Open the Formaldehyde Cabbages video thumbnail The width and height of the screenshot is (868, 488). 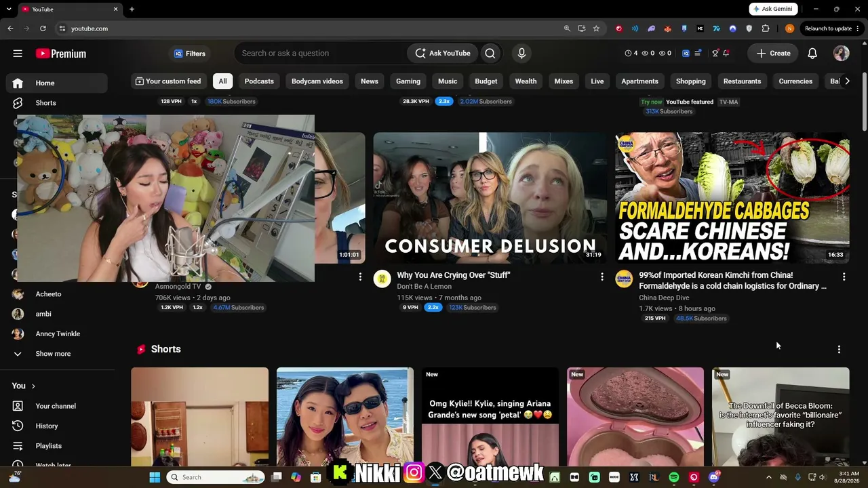(x=732, y=197)
